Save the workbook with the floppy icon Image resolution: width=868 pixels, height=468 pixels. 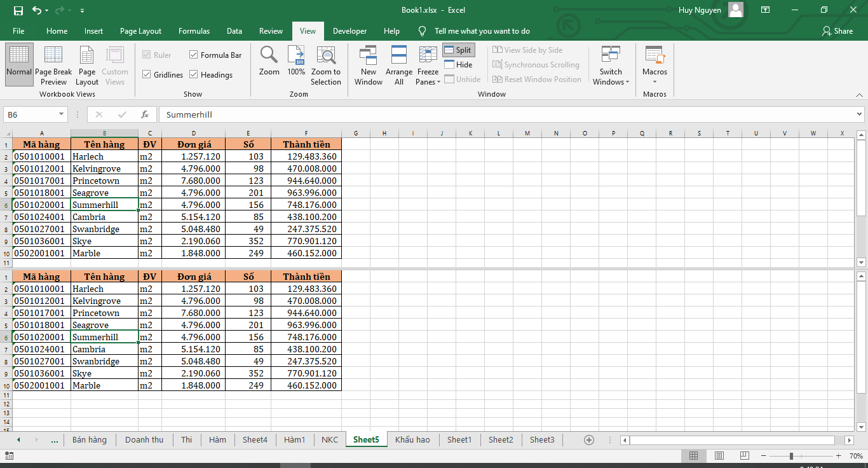click(18, 11)
